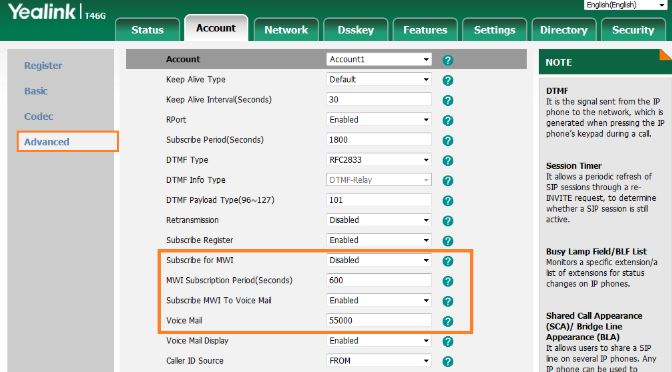Click help icon for Caller ID Source
Image resolution: width=672 pixels, height=372 pixels.
coord(447,361)
